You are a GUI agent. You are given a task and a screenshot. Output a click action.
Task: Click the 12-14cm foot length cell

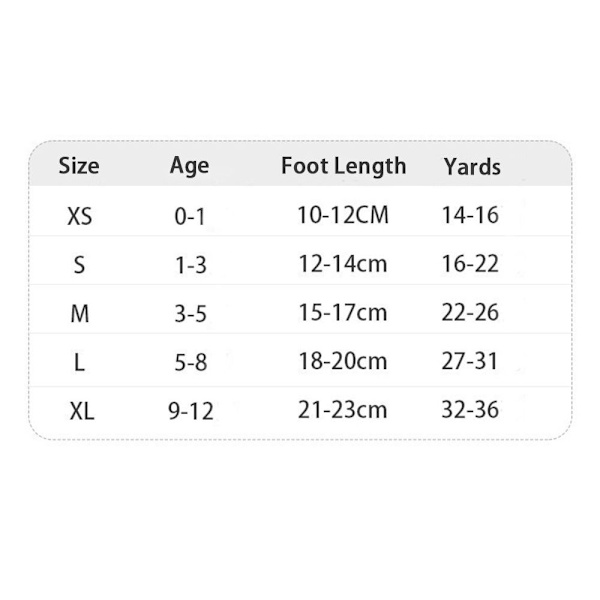pos(343,264)
